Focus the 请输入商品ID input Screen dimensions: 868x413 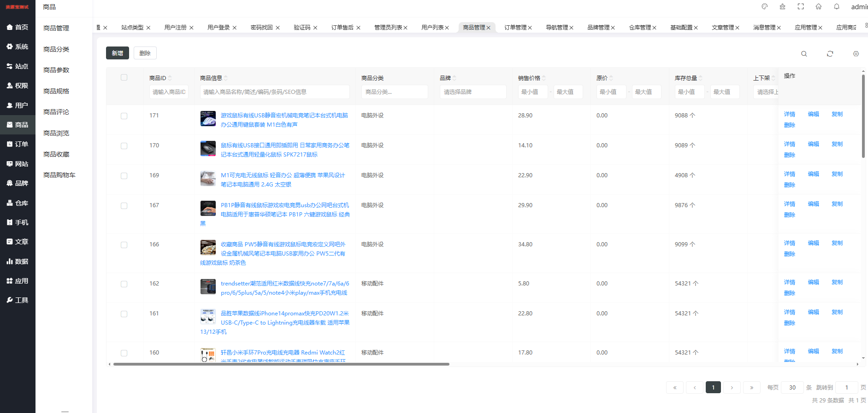pos(169,92)
